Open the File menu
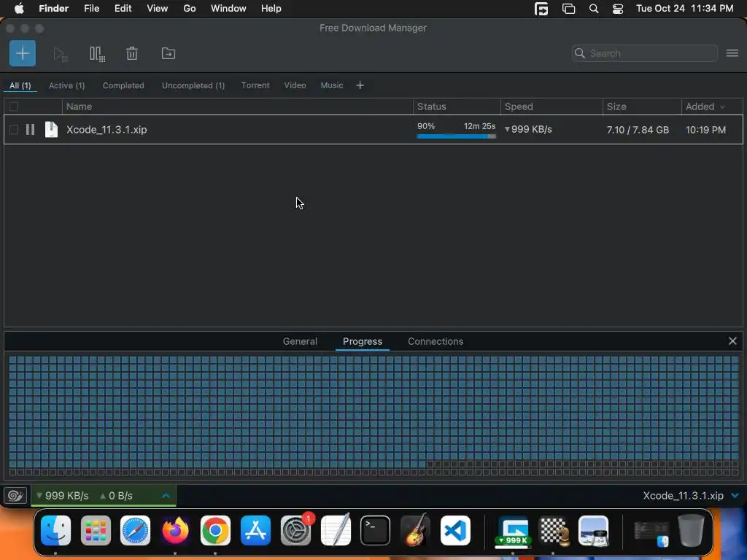 click(x=91, y=9)
